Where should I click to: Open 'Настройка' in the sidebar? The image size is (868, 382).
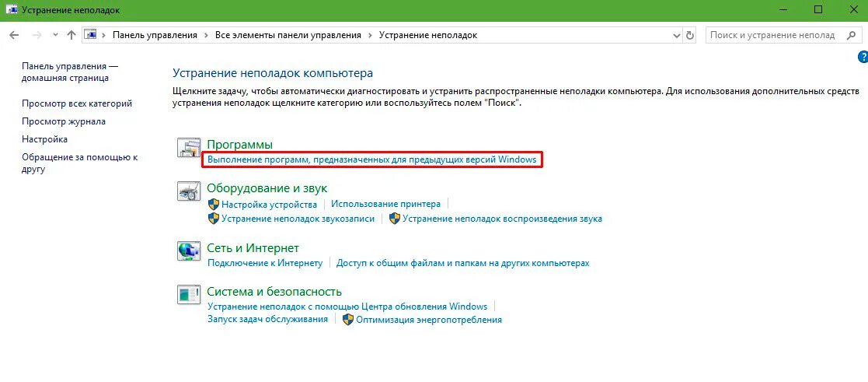pos(45,139)
